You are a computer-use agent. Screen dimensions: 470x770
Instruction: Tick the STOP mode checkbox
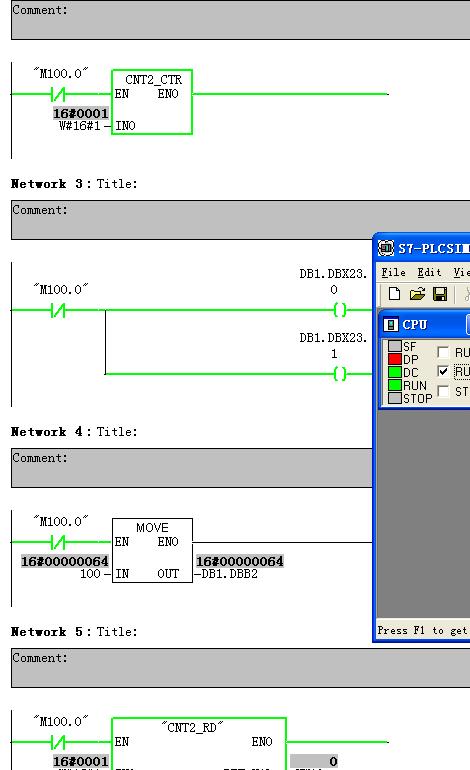pos(443,391)
